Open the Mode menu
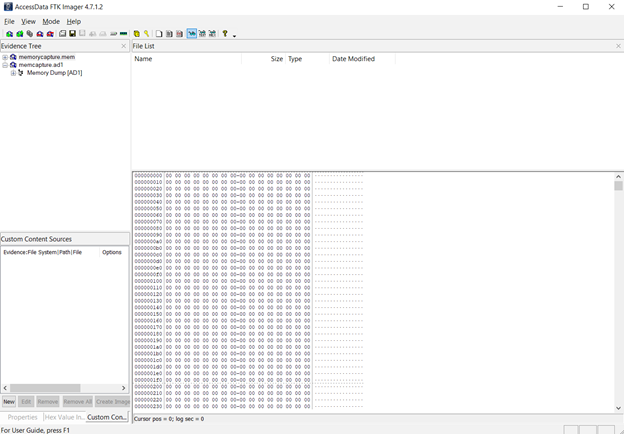 click(51, 21)
